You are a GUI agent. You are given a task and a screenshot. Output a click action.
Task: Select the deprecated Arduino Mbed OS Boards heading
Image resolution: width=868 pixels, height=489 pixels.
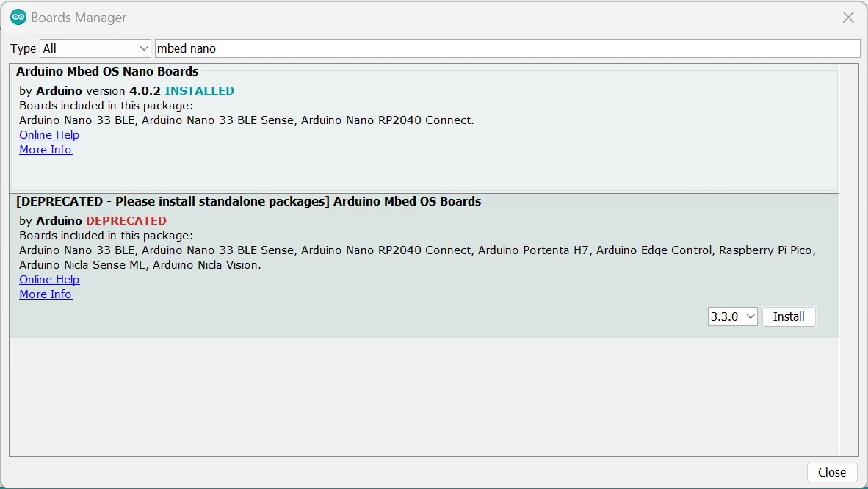[x=248, y=202]
